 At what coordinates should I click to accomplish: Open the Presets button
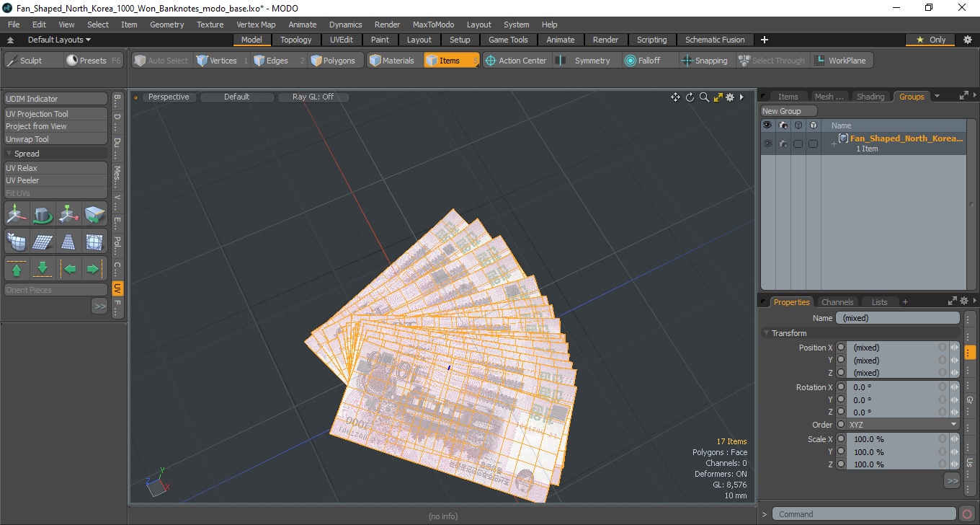point(94,61)
